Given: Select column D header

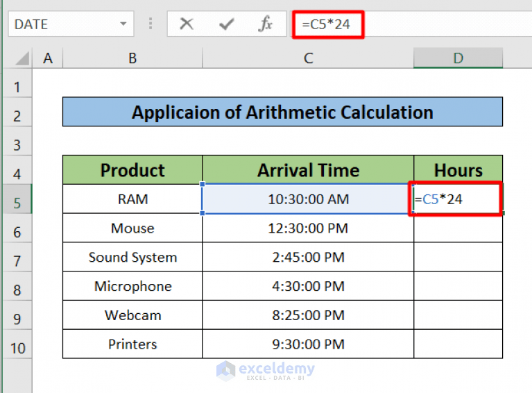Looking at the screenshot, I should point(458,58).
